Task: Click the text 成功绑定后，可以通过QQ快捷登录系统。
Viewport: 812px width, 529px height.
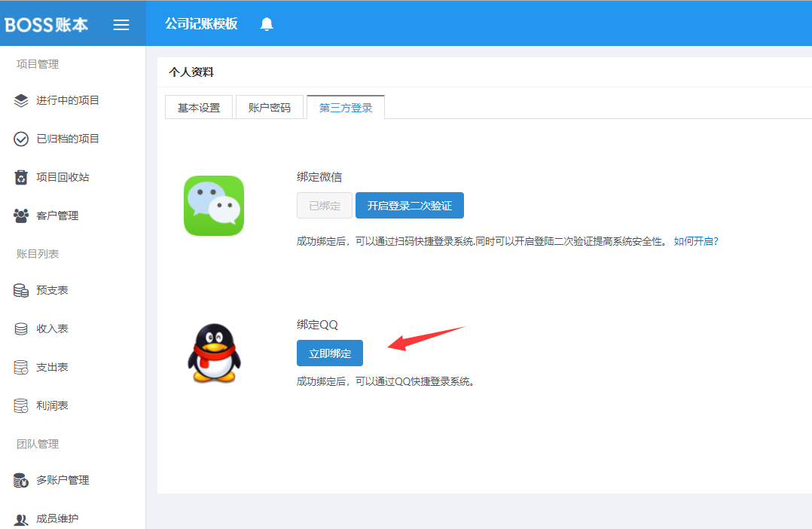Action: (386, 381)
